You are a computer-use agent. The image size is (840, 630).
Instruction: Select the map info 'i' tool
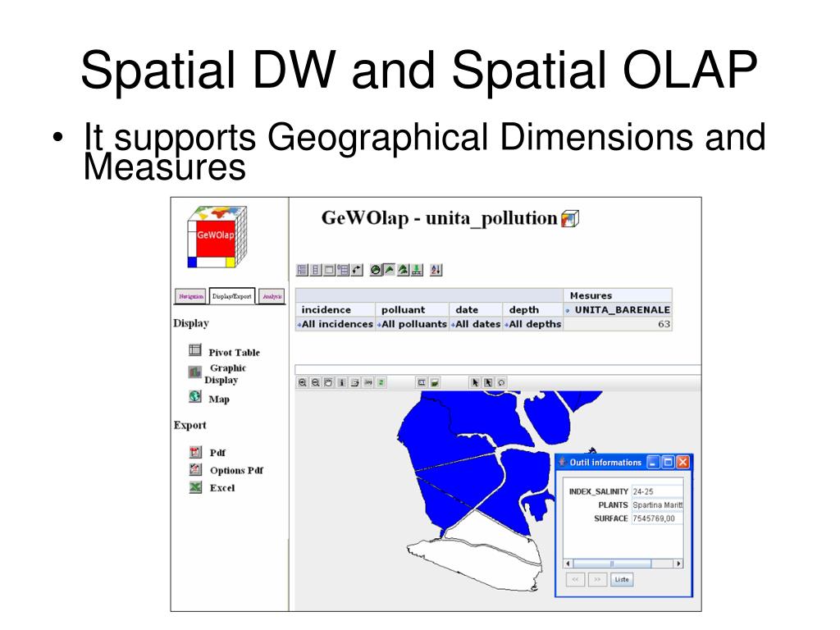pyautogui.click(x=342, y=382)
